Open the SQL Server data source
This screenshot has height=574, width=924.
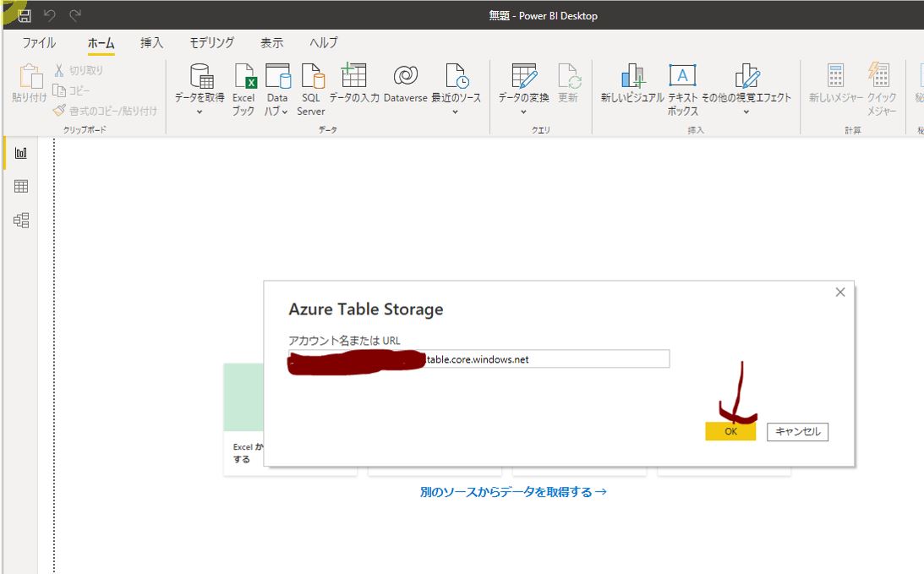click(311, 79)
